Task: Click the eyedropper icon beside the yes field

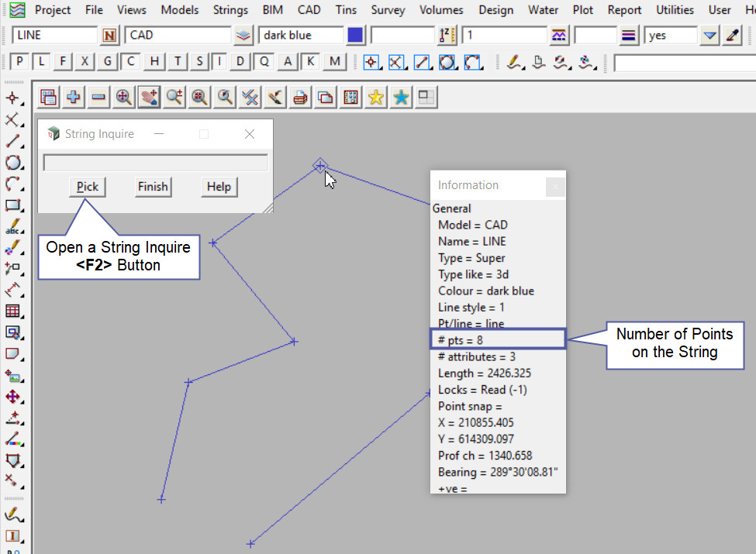Action: click(732, 36)
